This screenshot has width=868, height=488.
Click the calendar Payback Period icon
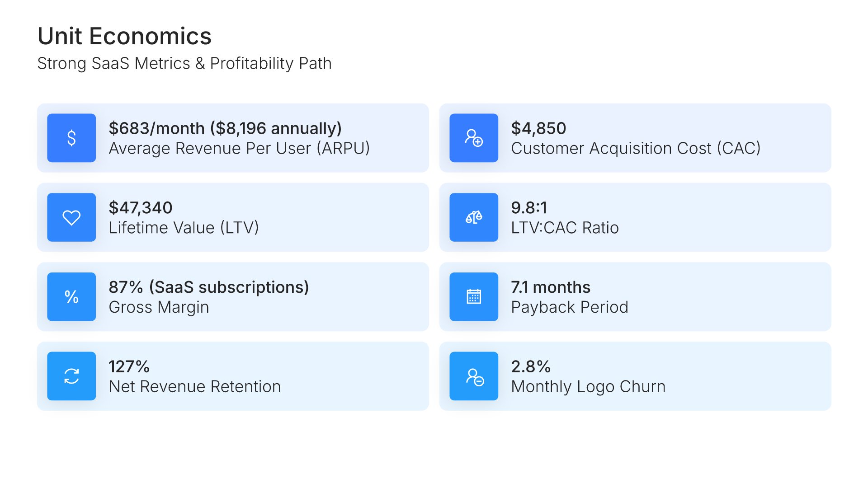(x=474, y=297)
